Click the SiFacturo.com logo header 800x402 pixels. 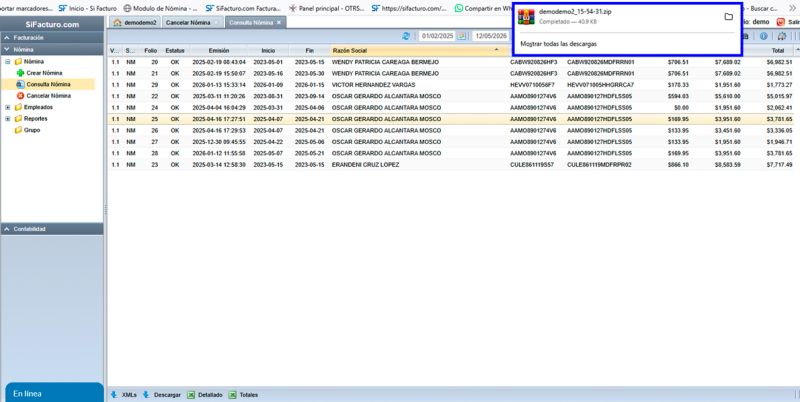pyautogui.click(x=52, y=24)
